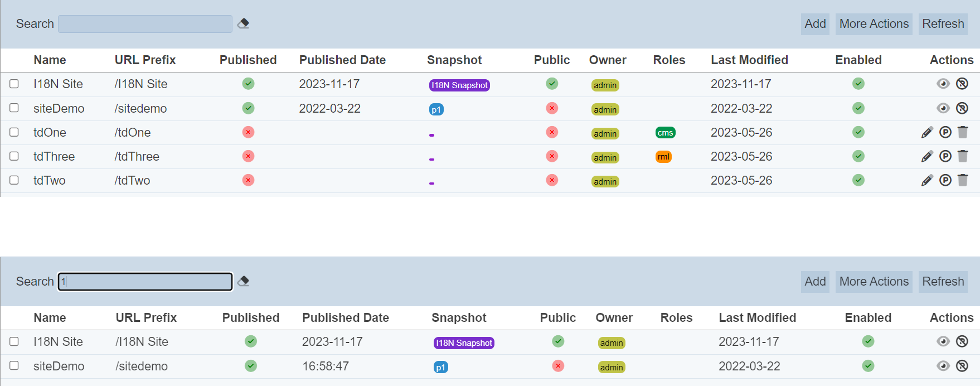Click the Add button above the five-site table
980x386 pixels.
point(815,24)
